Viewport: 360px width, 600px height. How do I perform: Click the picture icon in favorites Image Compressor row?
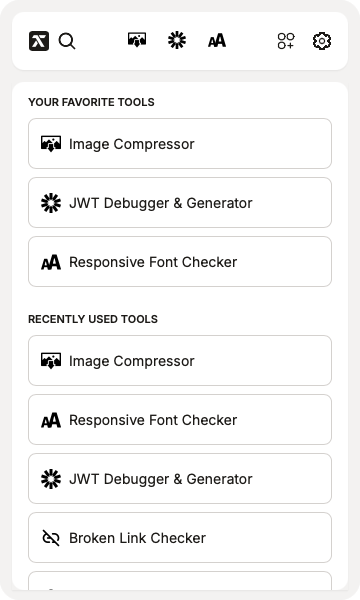pos(51,143)
